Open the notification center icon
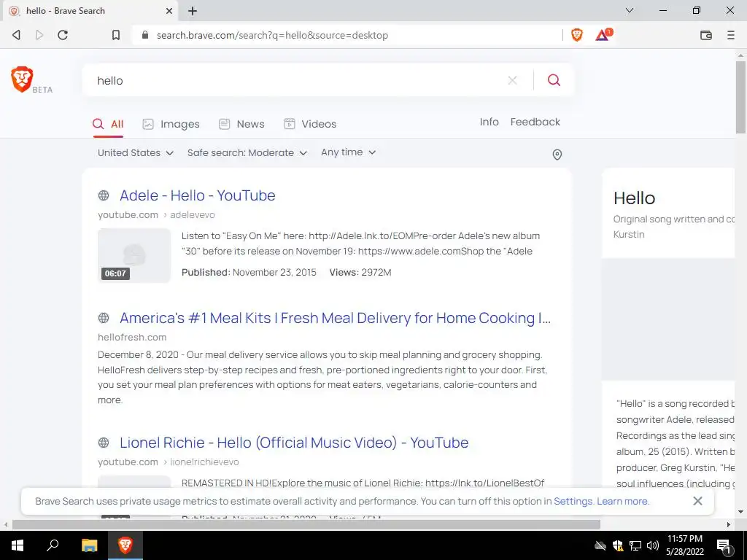Image resolution: width=747 pixels, height=560 pixels. pyautogui.click(x=724, y=546)
